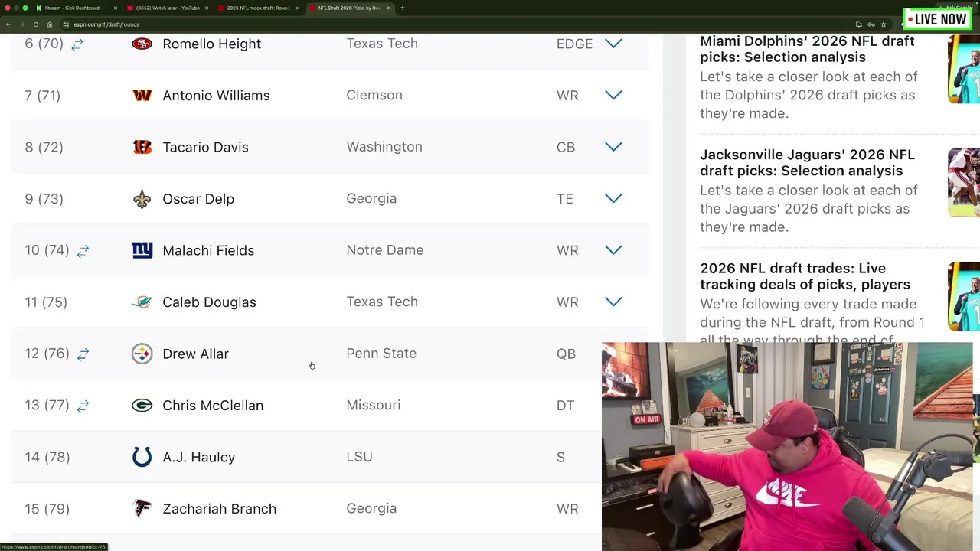Open 2026 NFL draft trades live tracking article
Viewport: 980px width, 551px height.
[805, 276]
